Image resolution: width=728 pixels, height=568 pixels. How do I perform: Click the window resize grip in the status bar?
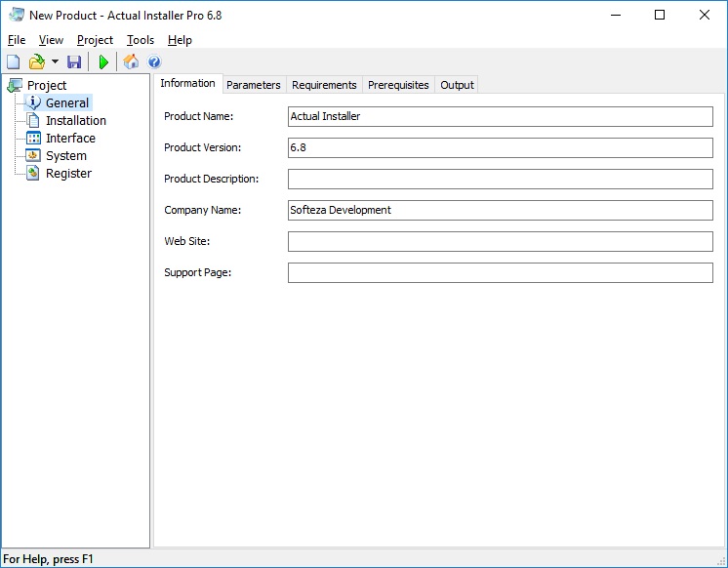(721, 561)
